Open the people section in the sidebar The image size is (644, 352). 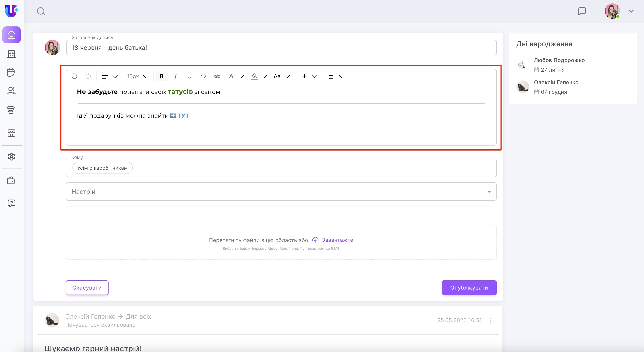click(x=11, y=91)
